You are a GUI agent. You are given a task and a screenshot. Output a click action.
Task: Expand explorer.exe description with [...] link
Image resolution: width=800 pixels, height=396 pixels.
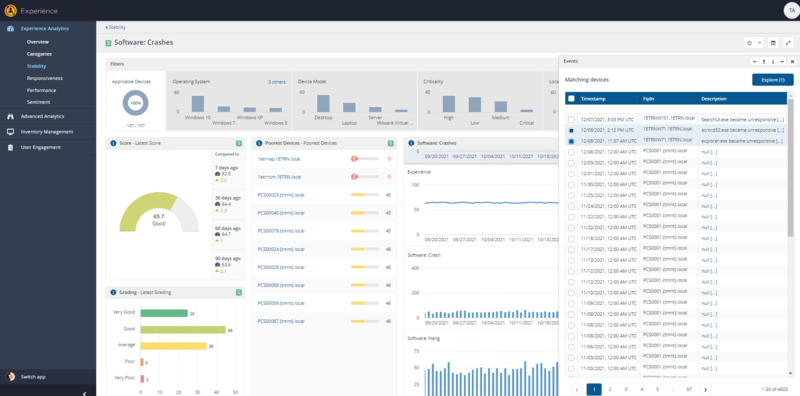point(780,141)
